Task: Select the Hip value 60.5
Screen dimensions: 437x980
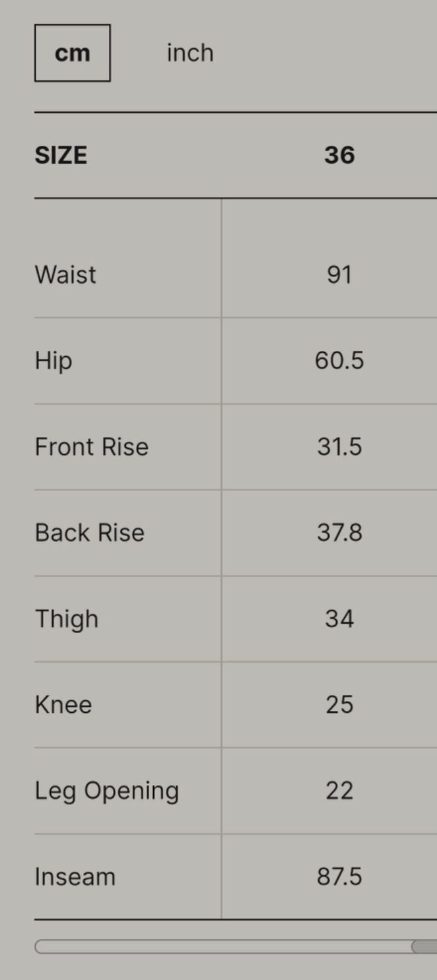Action: coord(339,361)
